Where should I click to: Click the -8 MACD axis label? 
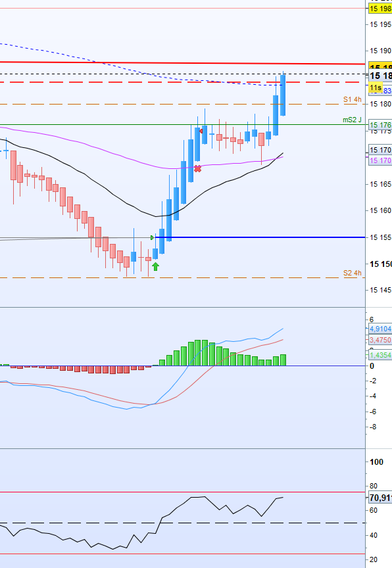click(373, 427)
